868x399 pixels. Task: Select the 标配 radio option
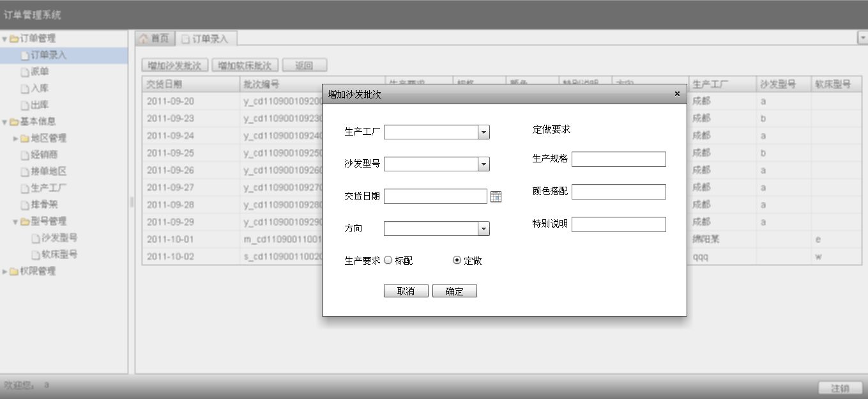tap(388, 260)
